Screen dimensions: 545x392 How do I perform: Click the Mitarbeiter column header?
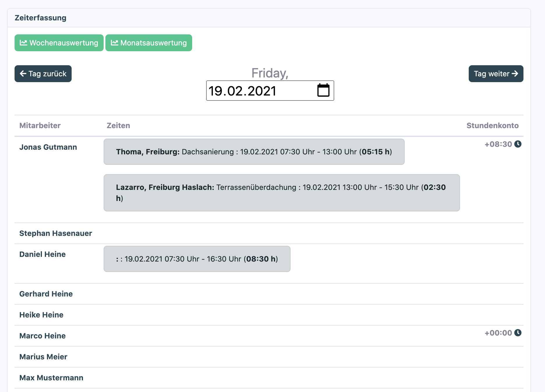[40, 126]
